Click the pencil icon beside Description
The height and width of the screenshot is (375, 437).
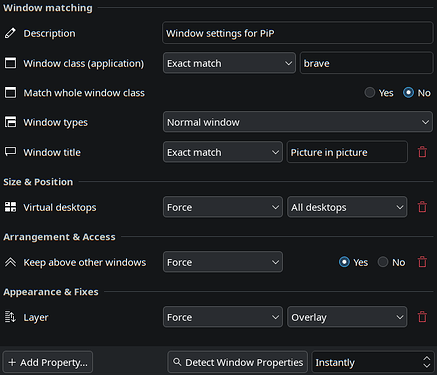pyautogui.click(x=10, y=33)
